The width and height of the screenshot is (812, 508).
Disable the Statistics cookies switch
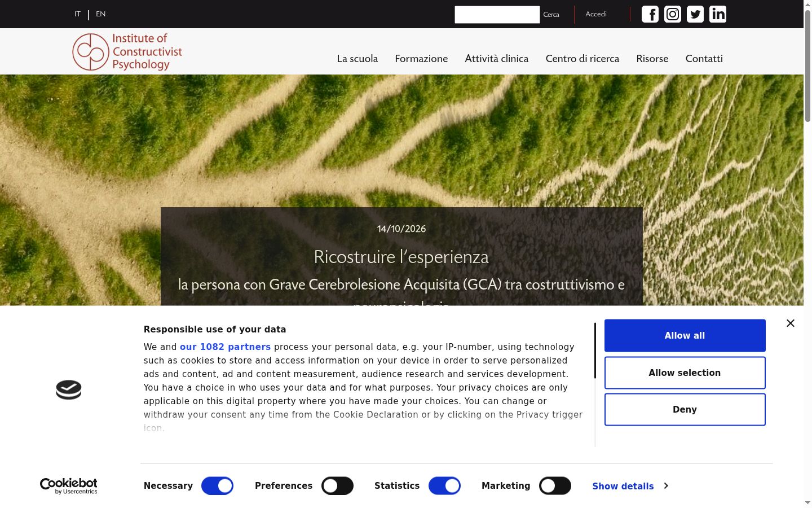(x=444, y=486)
